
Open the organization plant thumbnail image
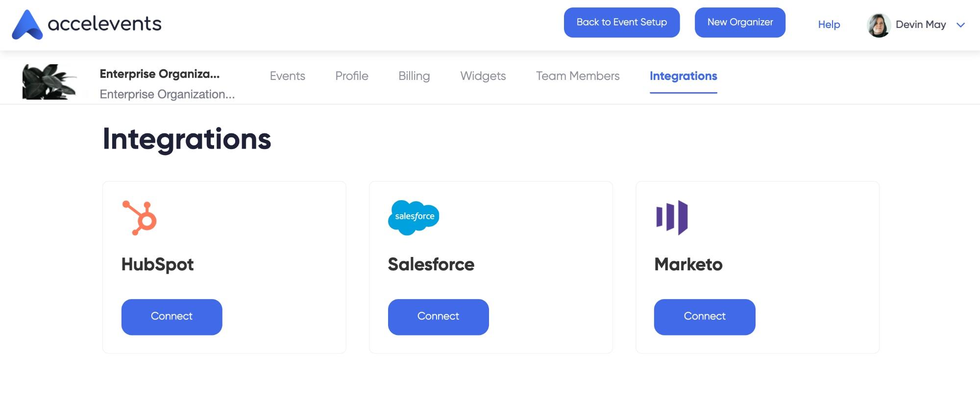(x=49, y=82)
